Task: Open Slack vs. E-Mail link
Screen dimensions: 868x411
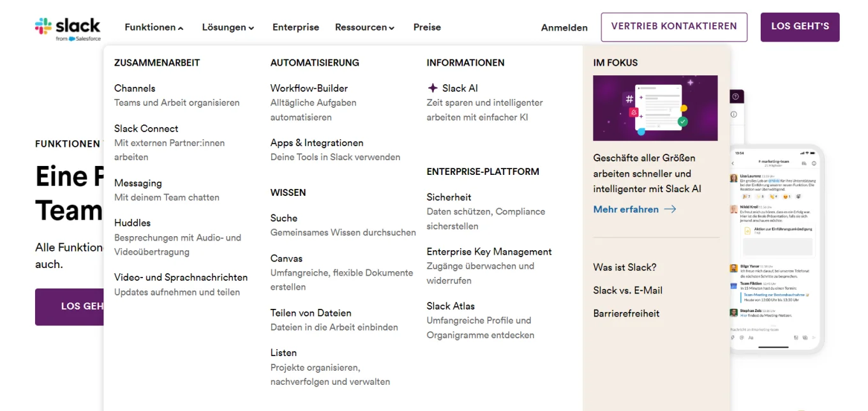Action: [628, 290]
